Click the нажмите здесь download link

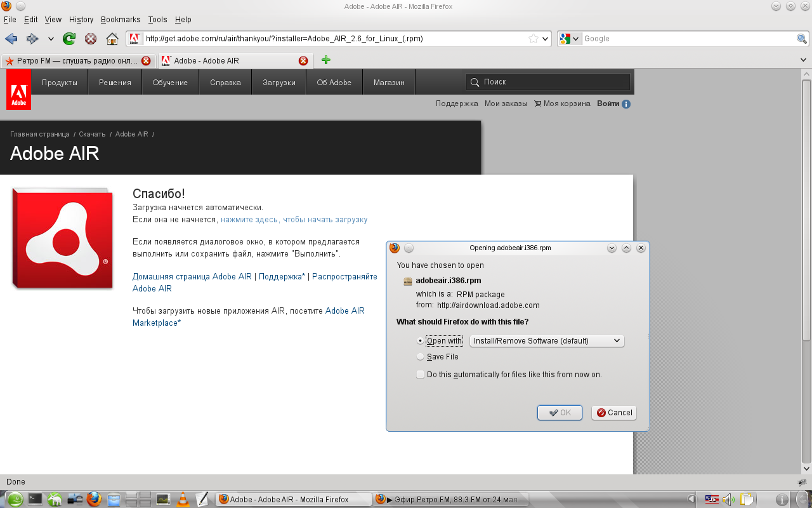[x=294, y=220]
